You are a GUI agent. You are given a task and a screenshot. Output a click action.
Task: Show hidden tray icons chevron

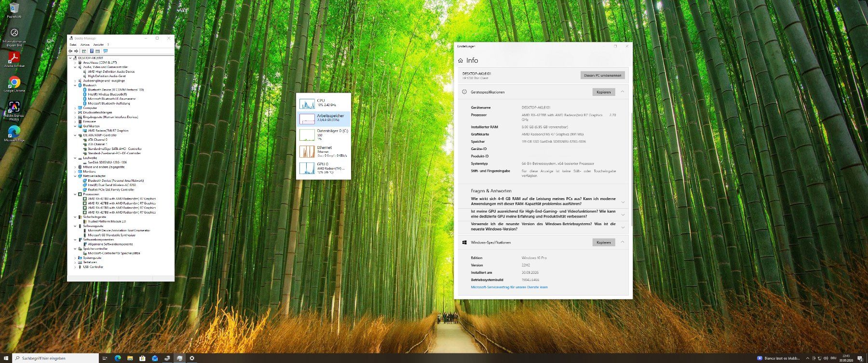[x=808, y=358]
